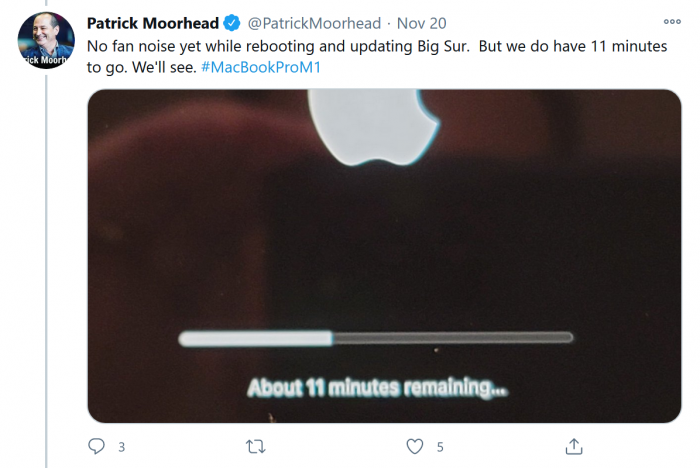Click the reply count number 3
This screenshot has width=700, height=468.
click(121, 447)
